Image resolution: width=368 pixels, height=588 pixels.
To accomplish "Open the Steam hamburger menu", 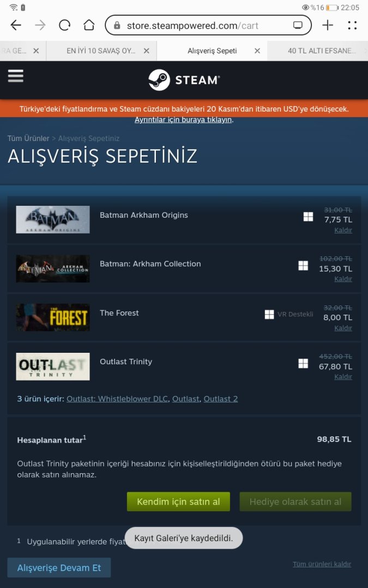I will (x=15, y=76).
